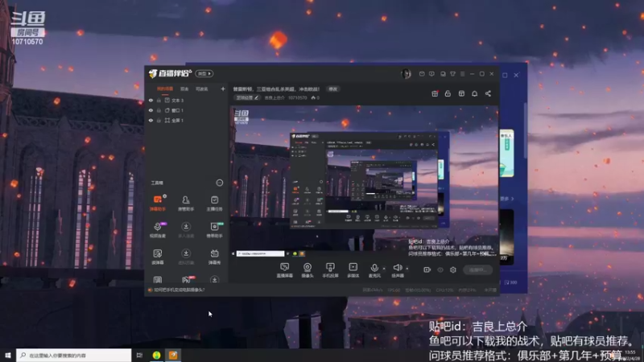Open the 弹幕秀 TV-shaped tool

click(x=214, y=256)
